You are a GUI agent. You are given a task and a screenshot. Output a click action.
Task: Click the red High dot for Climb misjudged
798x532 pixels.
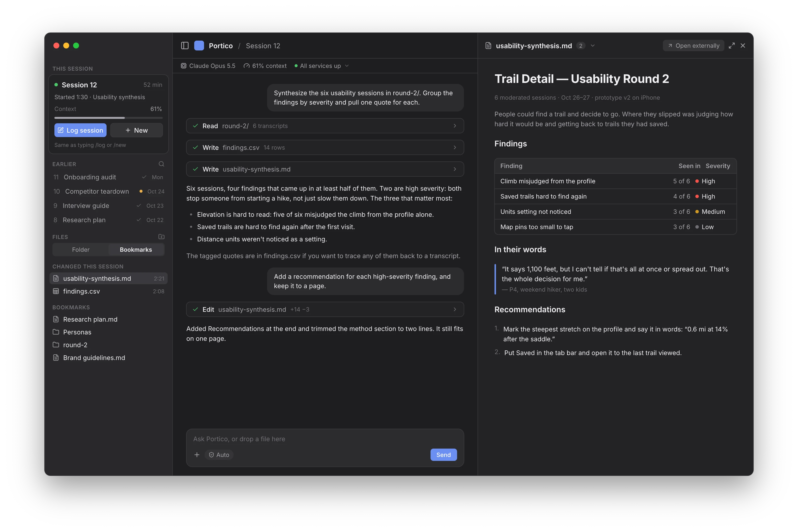(x=697, y=181)
